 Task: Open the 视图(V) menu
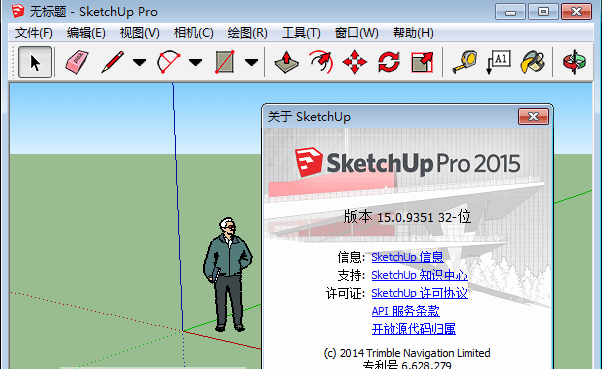pyautogui.click(x=139, y=33)
